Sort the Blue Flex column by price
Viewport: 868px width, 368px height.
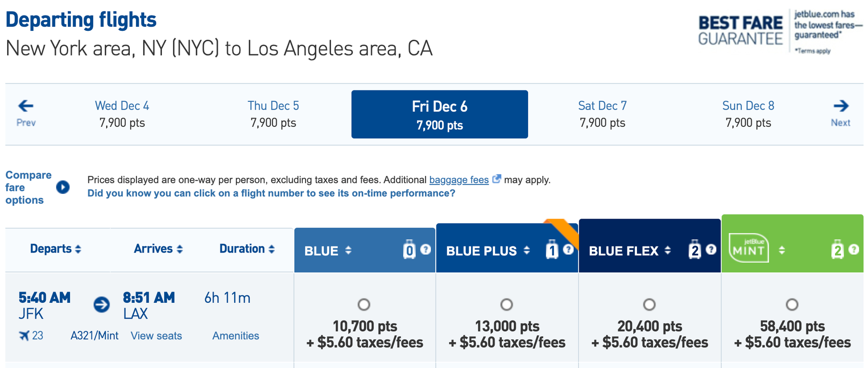(x=668, y=249)
